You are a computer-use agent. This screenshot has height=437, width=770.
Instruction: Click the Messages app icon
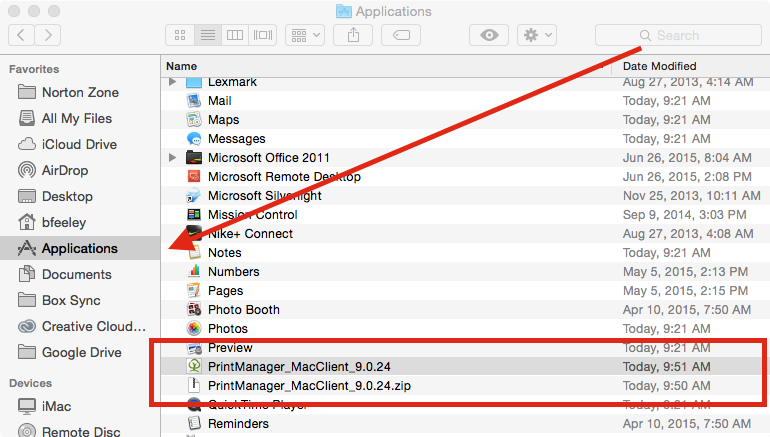coord(194,139)
